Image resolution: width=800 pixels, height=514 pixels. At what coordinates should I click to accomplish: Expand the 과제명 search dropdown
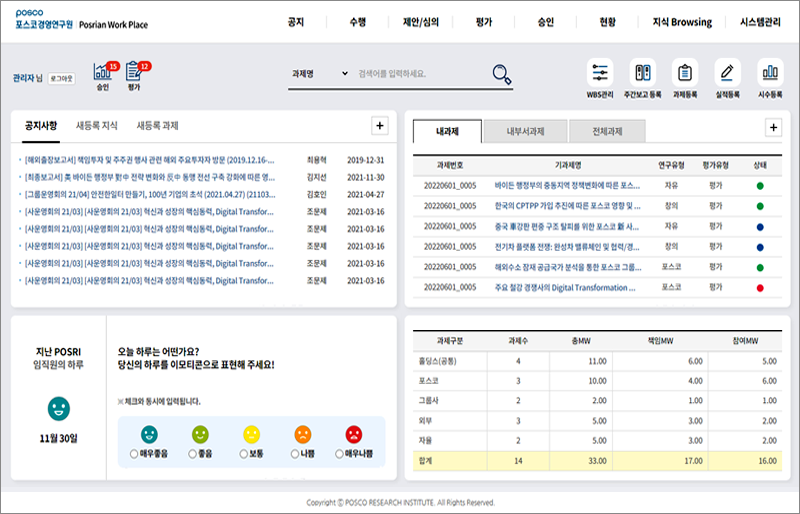318,74
